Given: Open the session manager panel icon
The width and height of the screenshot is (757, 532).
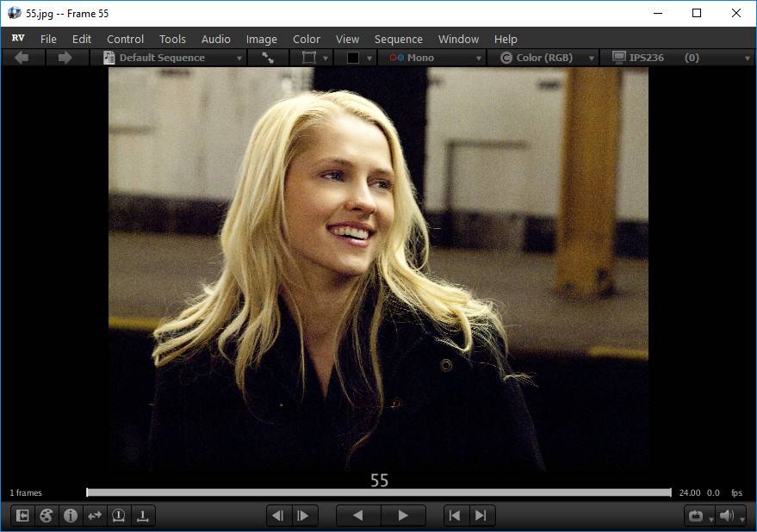Looking at the screenshot, I should coord(22,516).
